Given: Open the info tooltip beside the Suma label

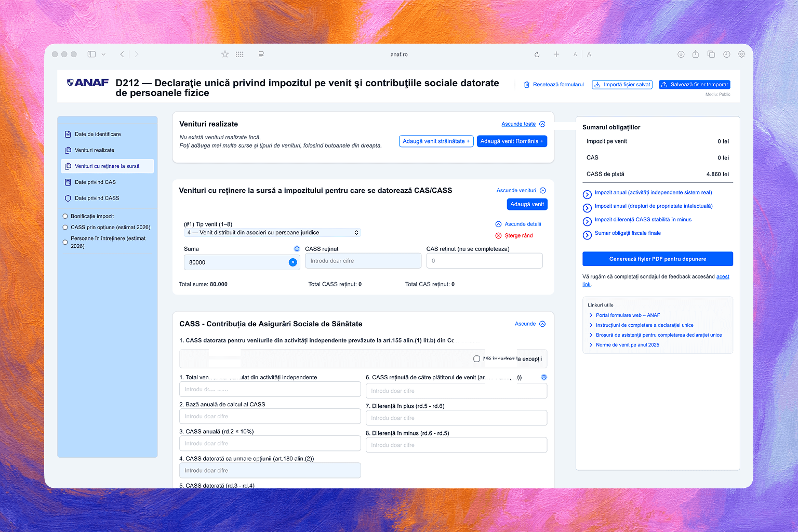Looking at the screenshot, I should pos(297,249).
